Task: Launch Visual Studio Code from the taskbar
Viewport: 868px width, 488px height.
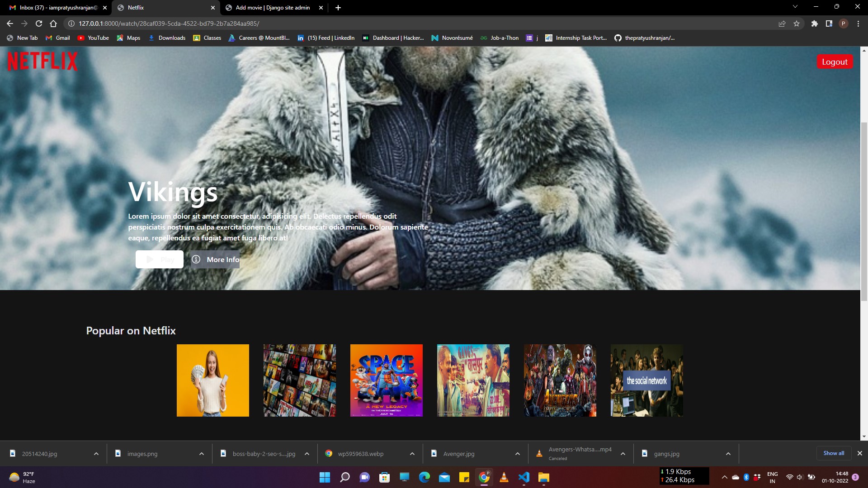Action: coord(524,477)
